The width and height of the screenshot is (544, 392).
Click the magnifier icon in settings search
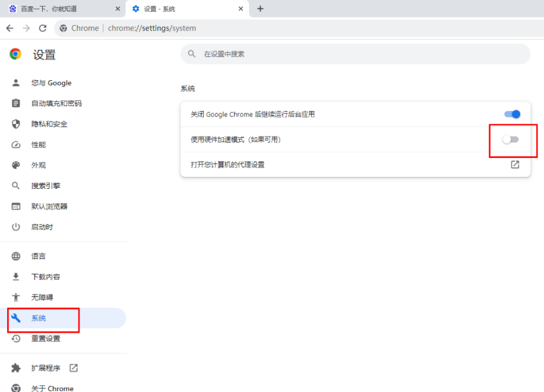coord(191,54)
